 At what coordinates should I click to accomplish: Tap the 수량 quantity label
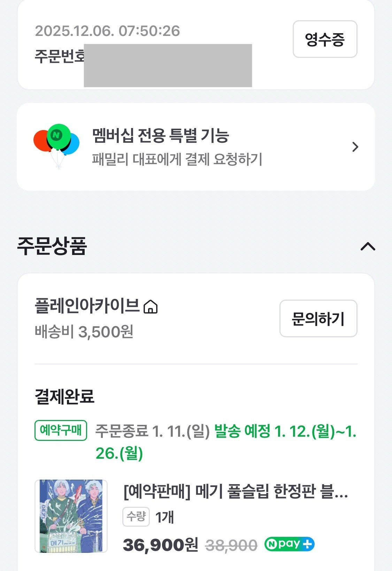click(x=136, y=517)
